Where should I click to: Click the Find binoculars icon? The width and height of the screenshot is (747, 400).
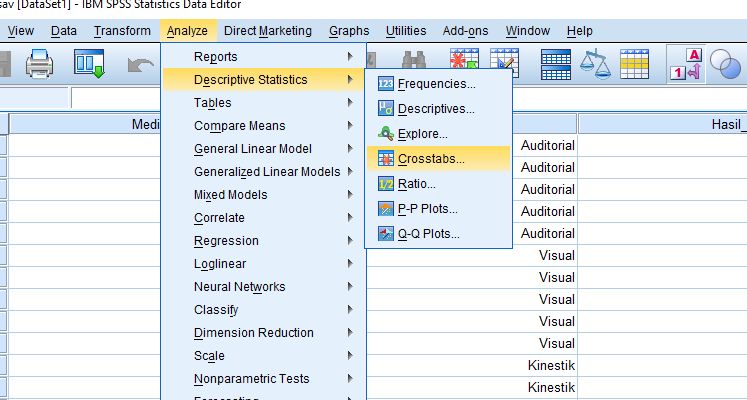[415, 66]
